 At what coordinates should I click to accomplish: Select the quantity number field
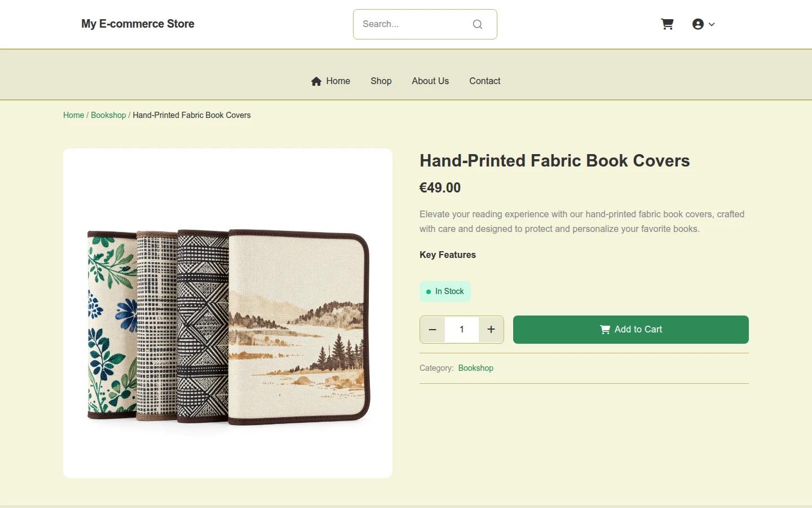tap(462, 330)
